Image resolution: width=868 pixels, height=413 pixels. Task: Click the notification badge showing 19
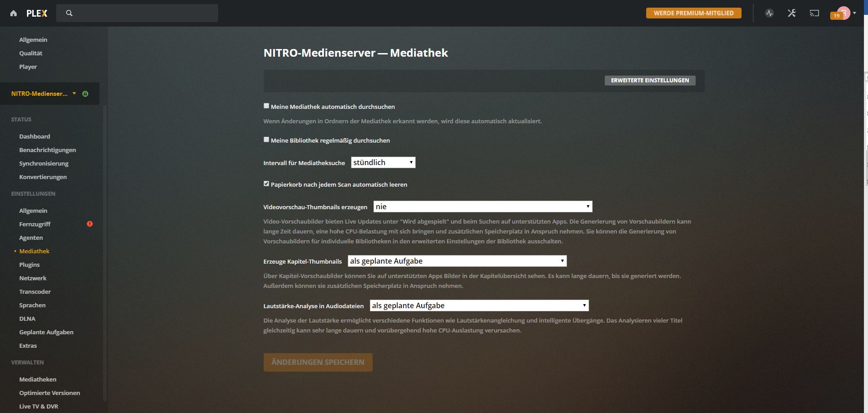click(837, 16)
